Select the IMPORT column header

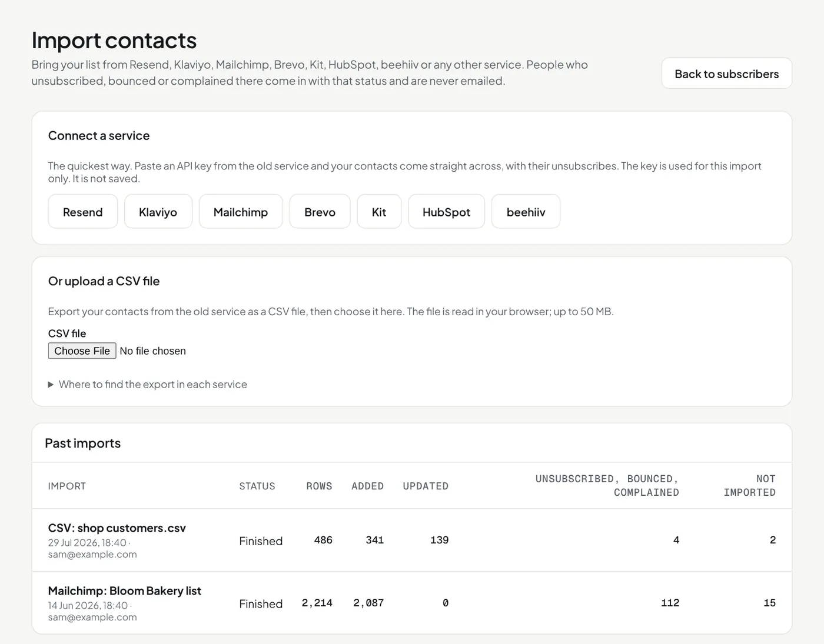coord(67,486)
